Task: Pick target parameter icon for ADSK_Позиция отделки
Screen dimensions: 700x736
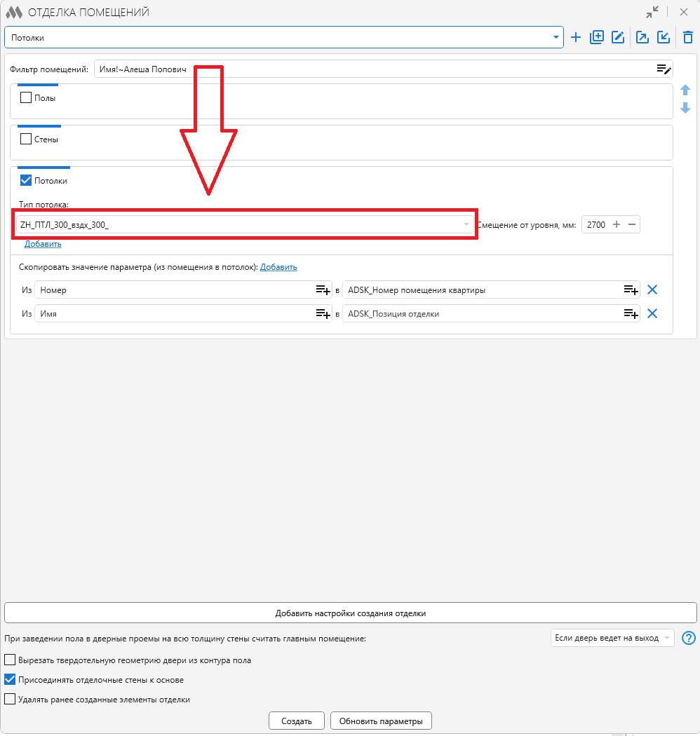Action: pyautogui.click(x=631, y=313)
